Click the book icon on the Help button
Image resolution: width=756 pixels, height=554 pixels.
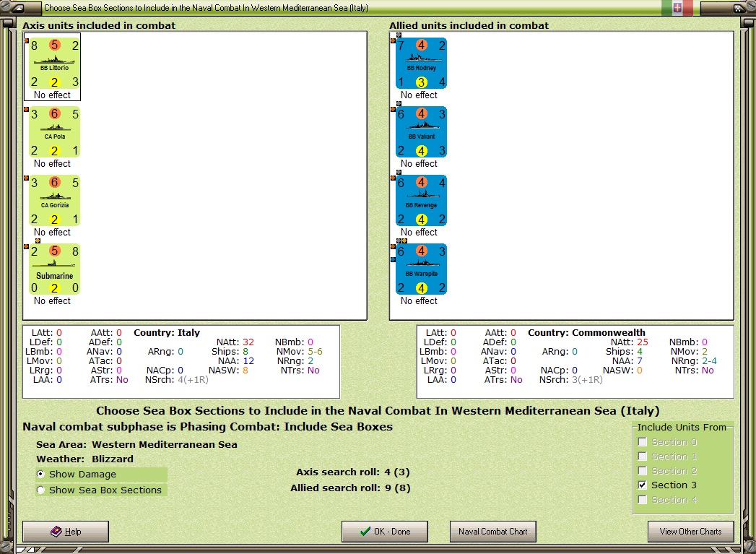[56, 532]
